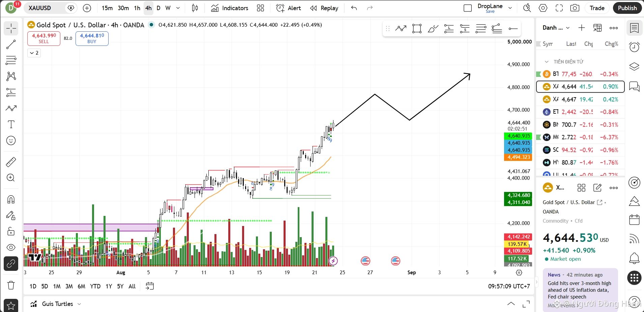Add a symbol to the watchlist

(x=582, y=28)
